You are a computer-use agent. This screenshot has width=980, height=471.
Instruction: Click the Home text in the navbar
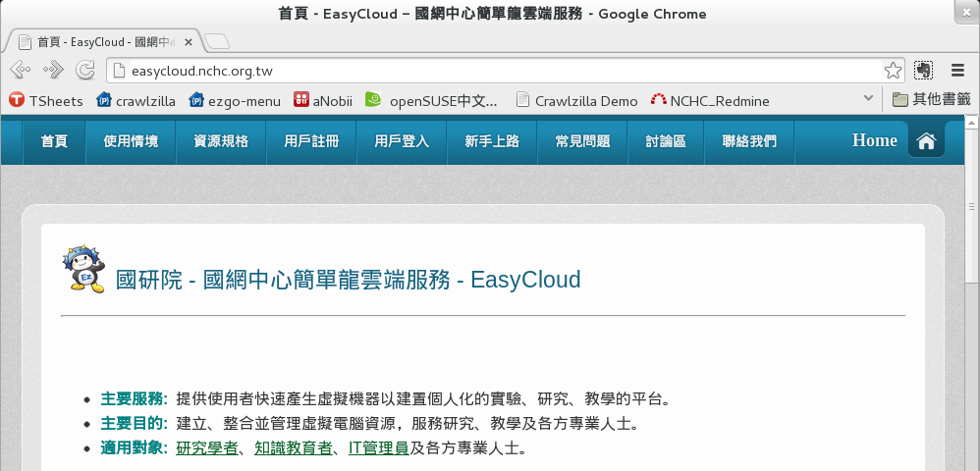tap(874, 140)
